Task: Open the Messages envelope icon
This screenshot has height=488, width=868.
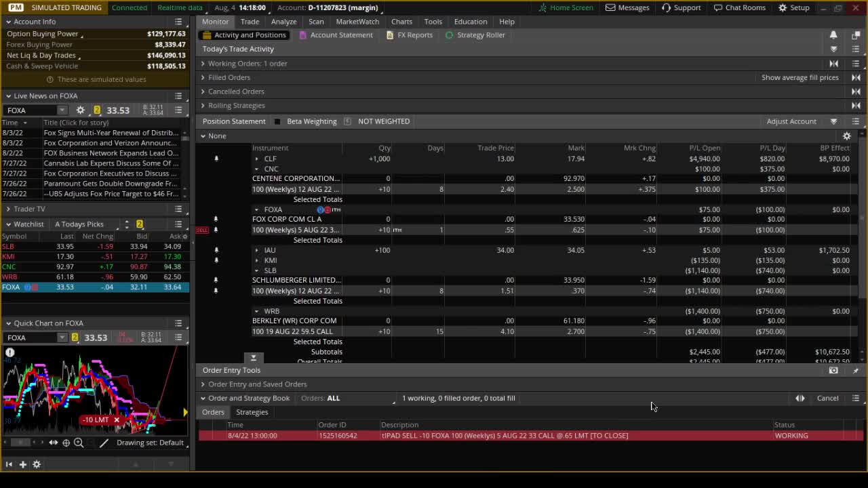Action: 610,7
